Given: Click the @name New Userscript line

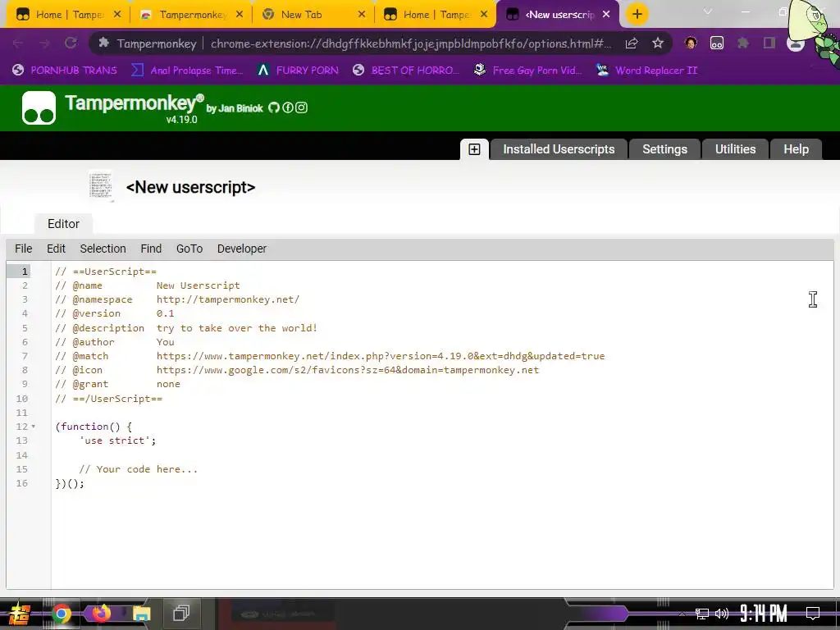Looking at the screenshot, I should (x=148, y=285).
